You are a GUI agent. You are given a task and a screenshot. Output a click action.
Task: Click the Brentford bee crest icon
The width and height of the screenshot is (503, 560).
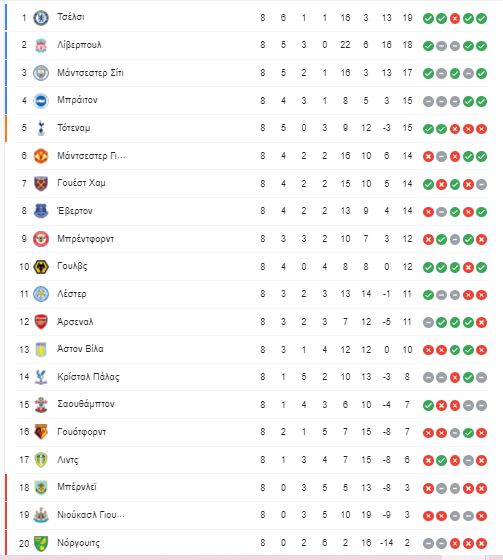(x=41, y=239)
